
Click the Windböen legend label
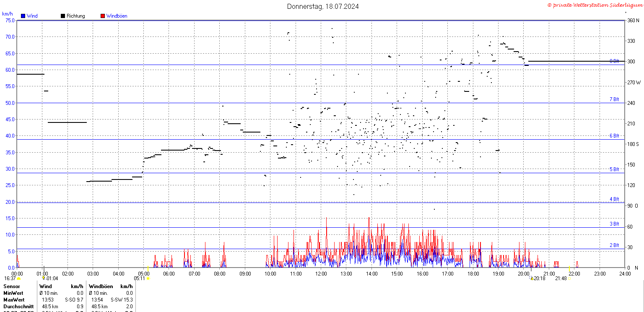coord(117,16)
